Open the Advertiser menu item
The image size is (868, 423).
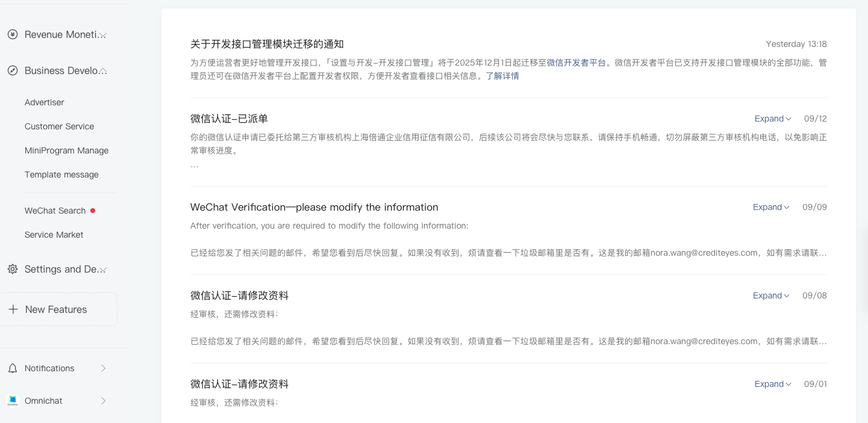(45, 103)
